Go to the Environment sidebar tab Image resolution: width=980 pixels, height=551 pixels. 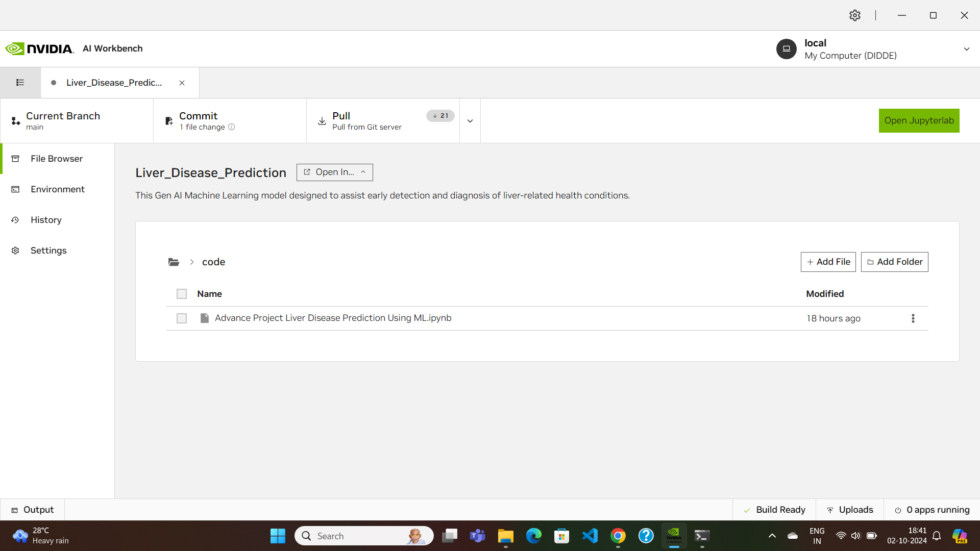coord(57,189)
